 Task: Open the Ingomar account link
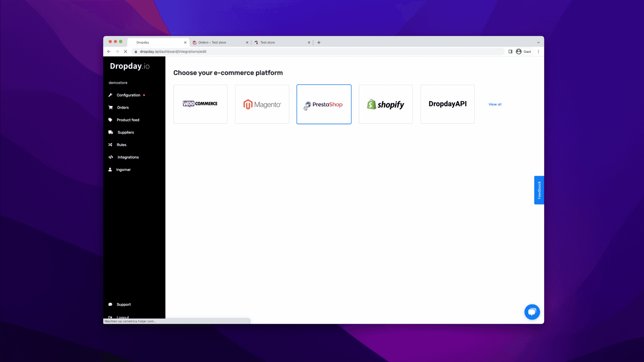pos(124,170)
